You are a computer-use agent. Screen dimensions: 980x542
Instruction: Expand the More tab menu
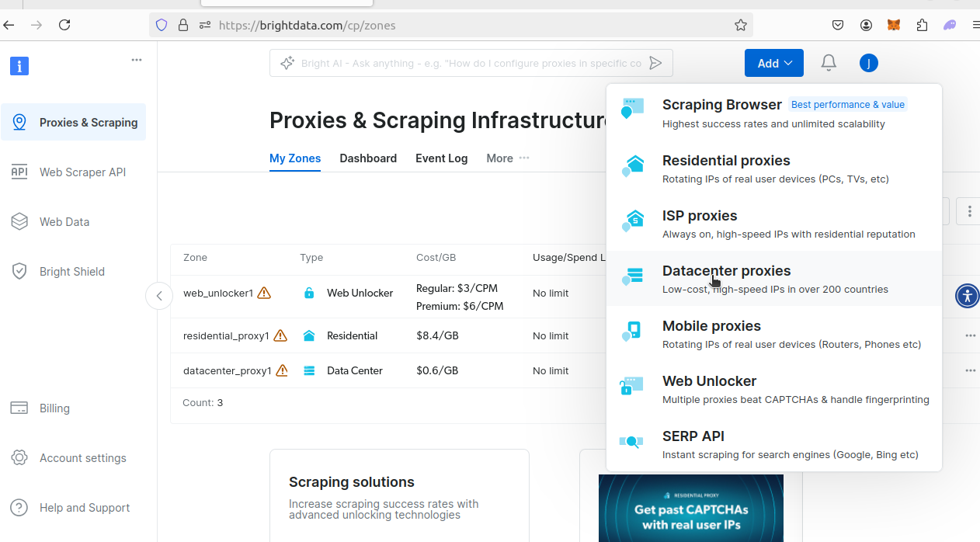pyautogui.click(x=508, y=158)
